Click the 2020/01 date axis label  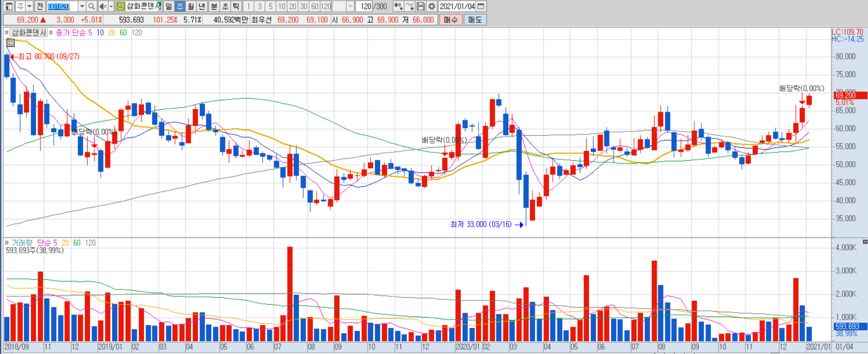[468, 347]
